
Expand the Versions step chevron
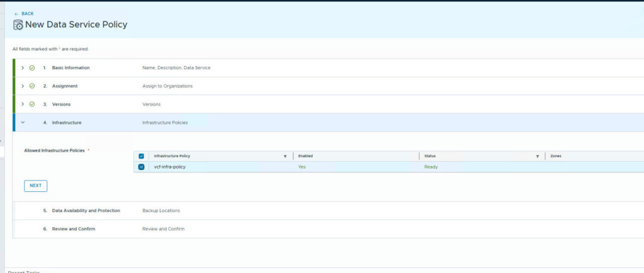[x=23, y=104]
